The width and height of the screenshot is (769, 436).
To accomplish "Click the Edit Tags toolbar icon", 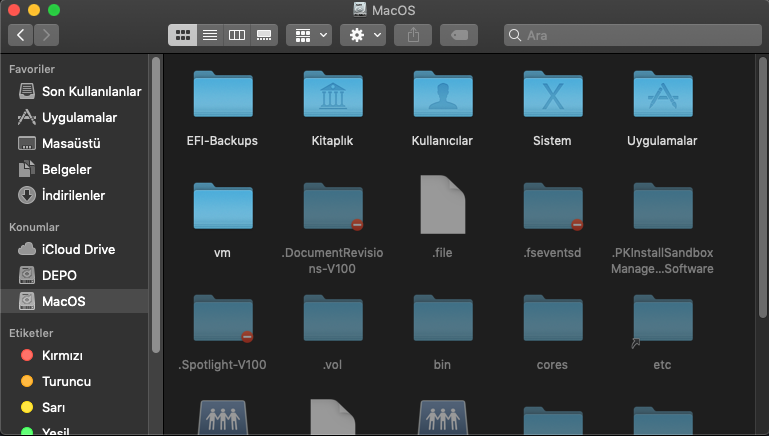I will [x=458, y=35].
